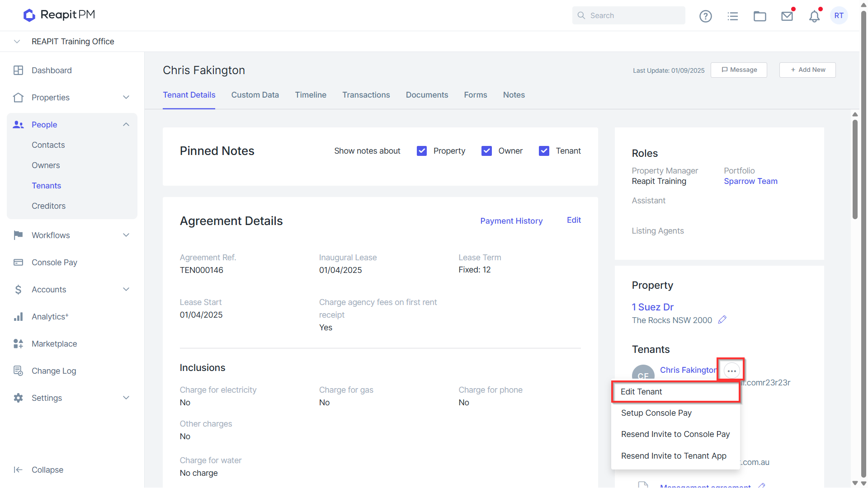Open the notifications bell icon
868x488 pixels.
pyautogui.click(x=814, y=16)
